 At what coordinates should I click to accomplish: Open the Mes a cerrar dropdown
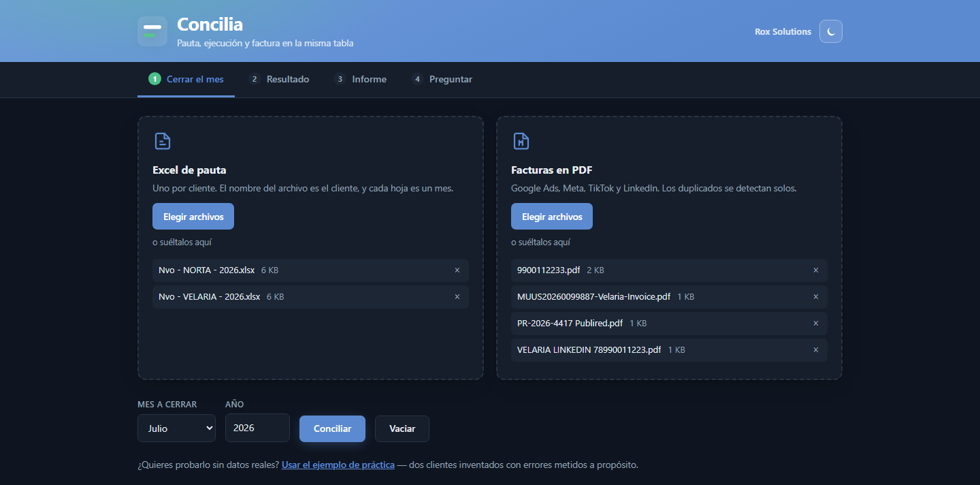[x=176, y=428]
